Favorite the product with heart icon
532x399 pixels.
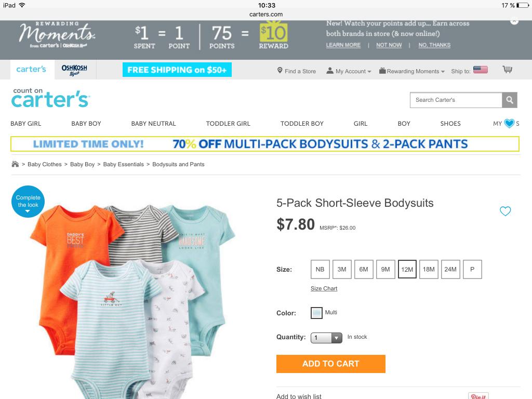pyautogui.click(x=505, y=211)
